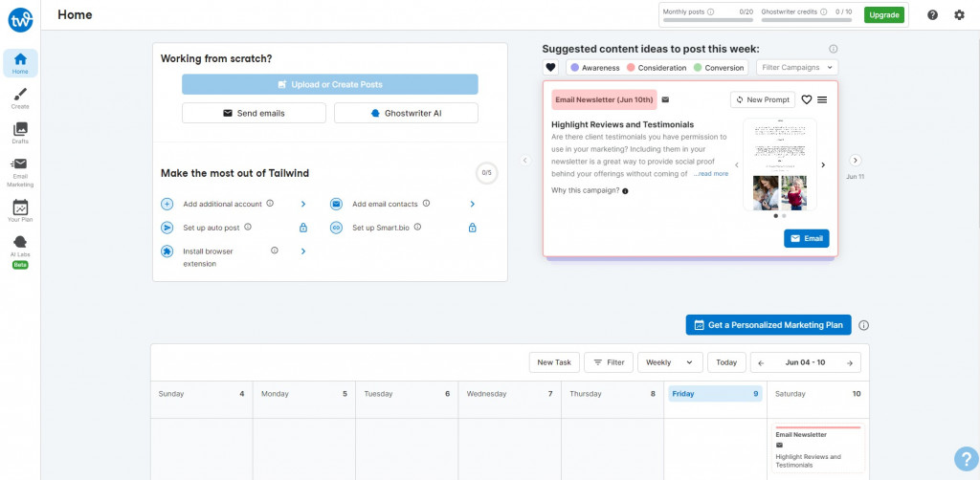
Task: Open AI Labs Beta in sidebar
Action: (20, 252)
